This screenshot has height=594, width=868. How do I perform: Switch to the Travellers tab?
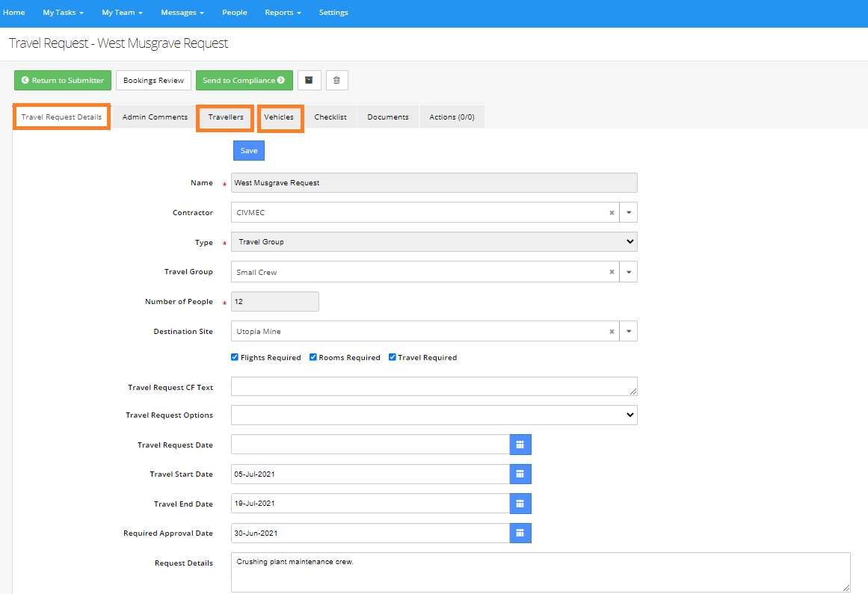click(224, 117)
